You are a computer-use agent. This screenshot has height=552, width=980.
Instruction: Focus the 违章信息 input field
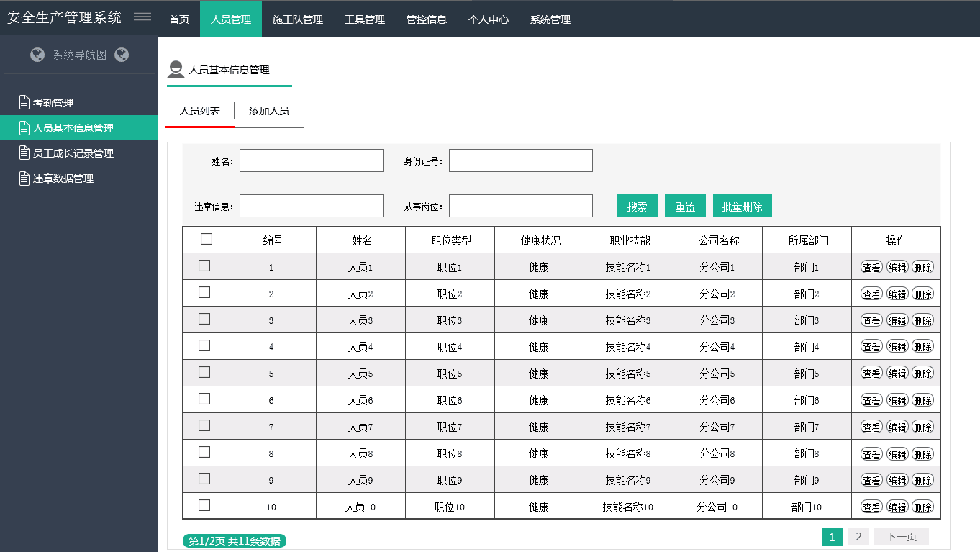[312, 206]
